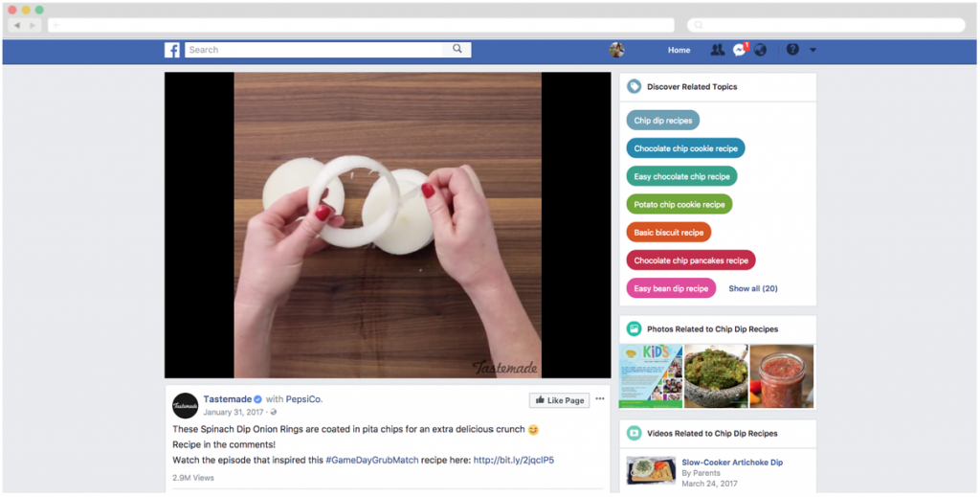This screenshot has height=497, width=980.
Task: Click 'By Parents' text
Action: (702, 473)
